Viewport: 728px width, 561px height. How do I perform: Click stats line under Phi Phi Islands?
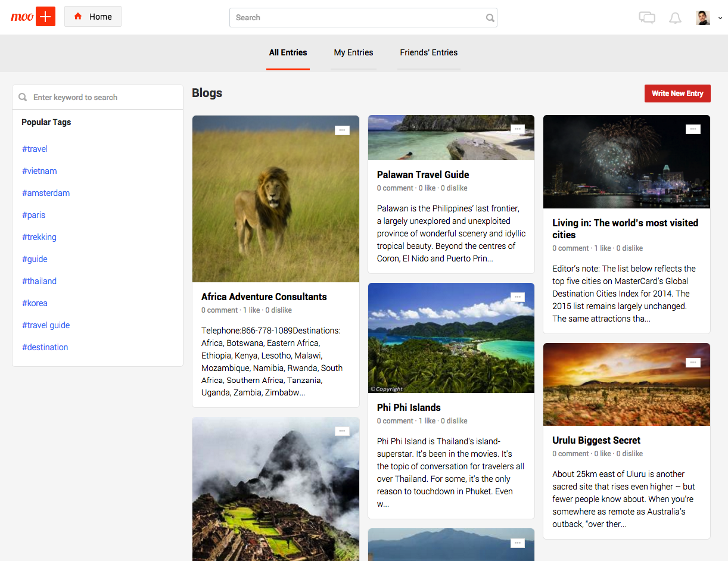pyautogui.click(x=422, y=421)
